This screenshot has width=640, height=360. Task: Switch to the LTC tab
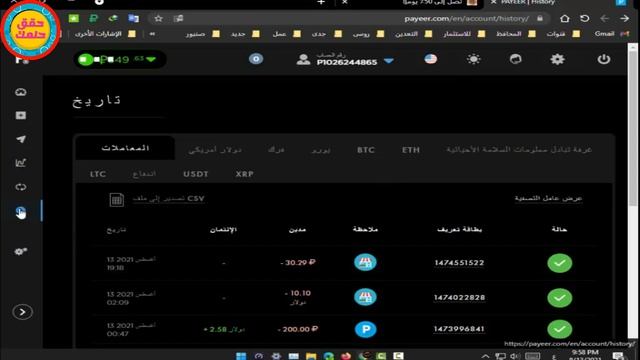tap(98, 174)
